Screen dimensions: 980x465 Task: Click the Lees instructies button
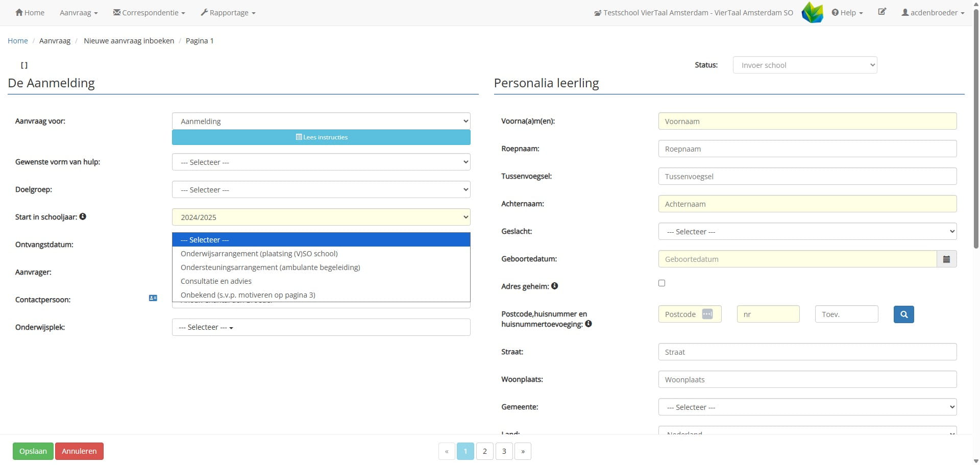321,137
